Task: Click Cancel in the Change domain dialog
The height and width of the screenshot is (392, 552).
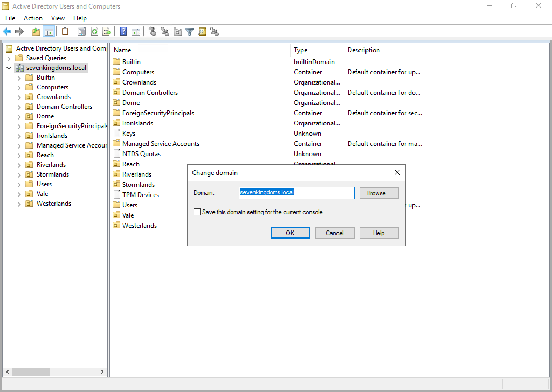Action: [334, 233]
